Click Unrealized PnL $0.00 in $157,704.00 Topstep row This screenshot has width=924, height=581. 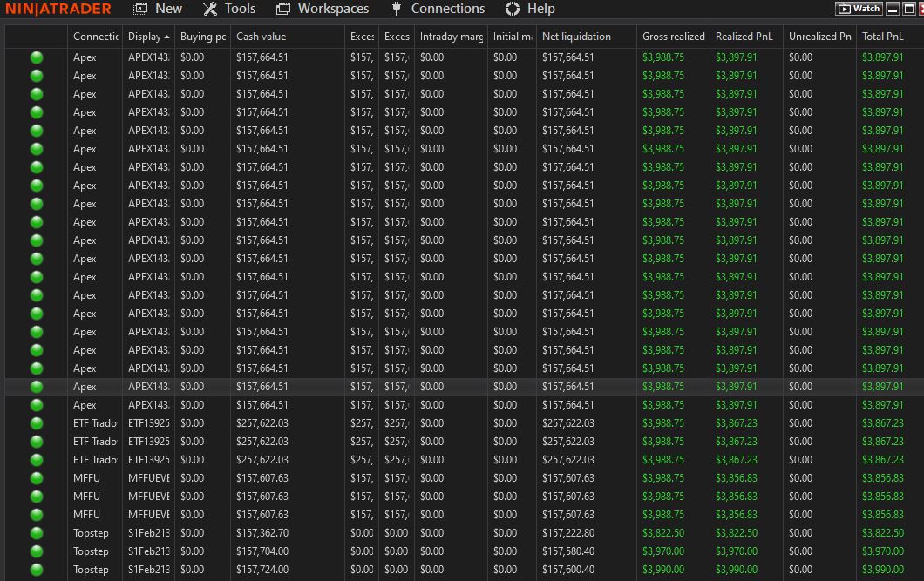click(801, 551)
